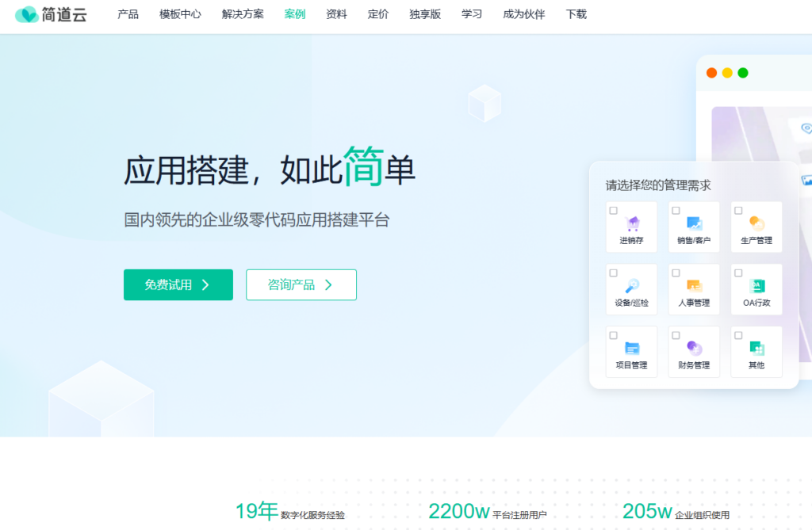This screenshot has height=530, width=812.
Task: Click the eye icon in mockup window
Action: [x=806, y=128]
